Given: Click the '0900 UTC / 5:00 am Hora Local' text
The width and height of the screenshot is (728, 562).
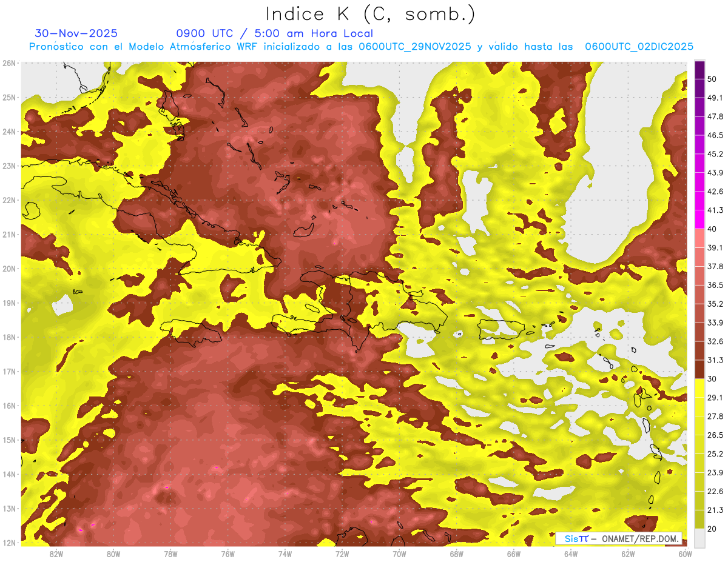Looking at the screenshot, I should pyautogui.click(x=275, y=33).
